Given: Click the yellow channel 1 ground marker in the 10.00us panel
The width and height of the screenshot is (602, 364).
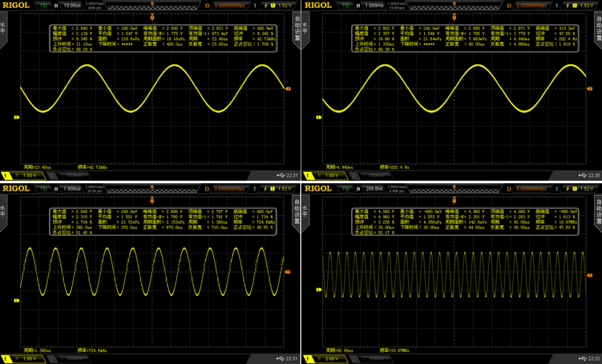Looking at the screenshot, I should 17,117.
